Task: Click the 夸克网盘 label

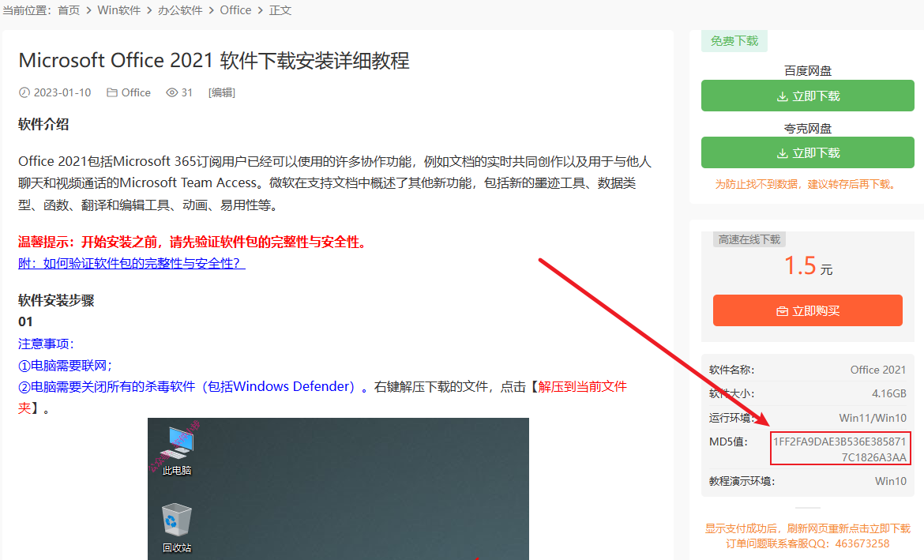Action: (808, 128)
